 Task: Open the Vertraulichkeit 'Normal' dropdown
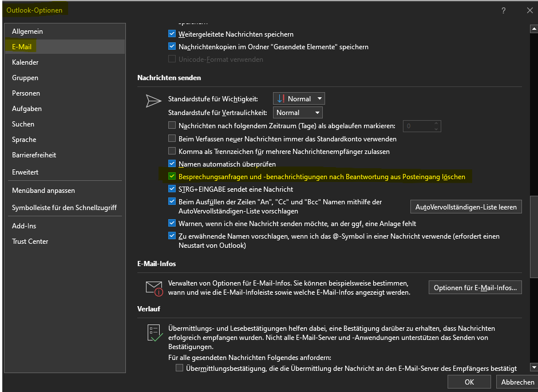tap(298, 113)
